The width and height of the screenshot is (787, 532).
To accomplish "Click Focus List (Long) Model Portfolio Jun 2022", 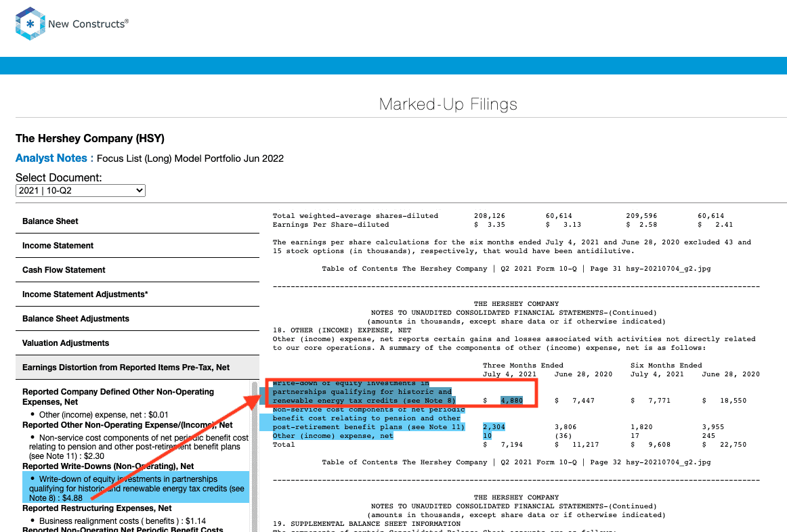I will 190,159.
